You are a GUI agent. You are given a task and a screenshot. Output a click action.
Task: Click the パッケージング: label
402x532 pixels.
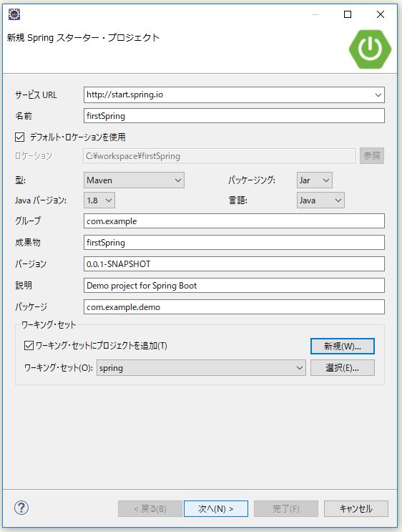click(252, 180)
